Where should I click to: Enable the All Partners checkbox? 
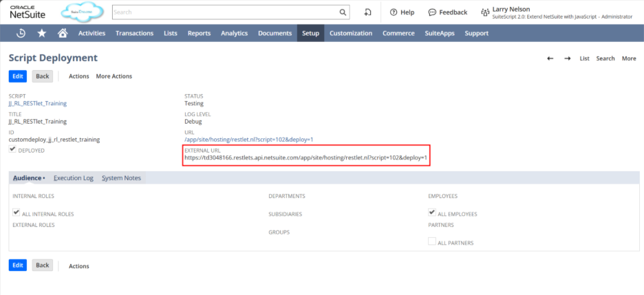(x=432, y=242)
